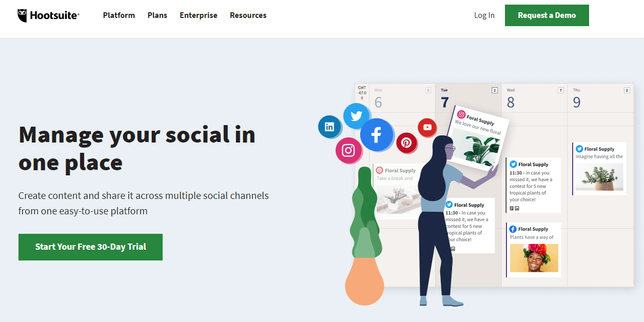
Task: Click 'We love our new floral' text
Action: point(478,128)
